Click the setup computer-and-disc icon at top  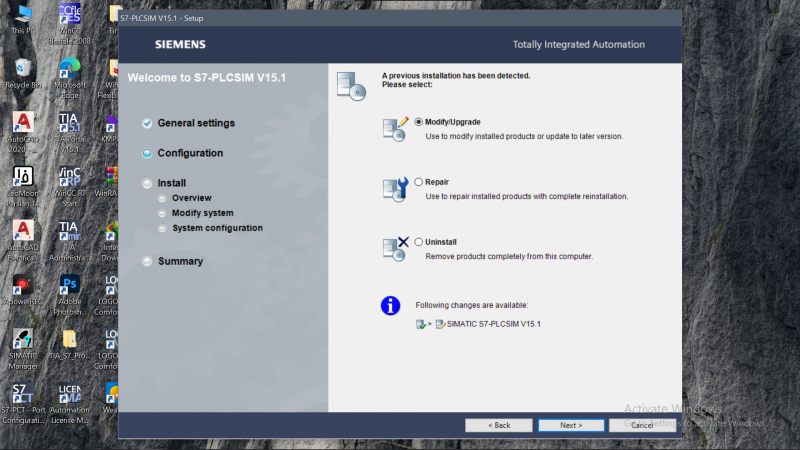point(351,86)
